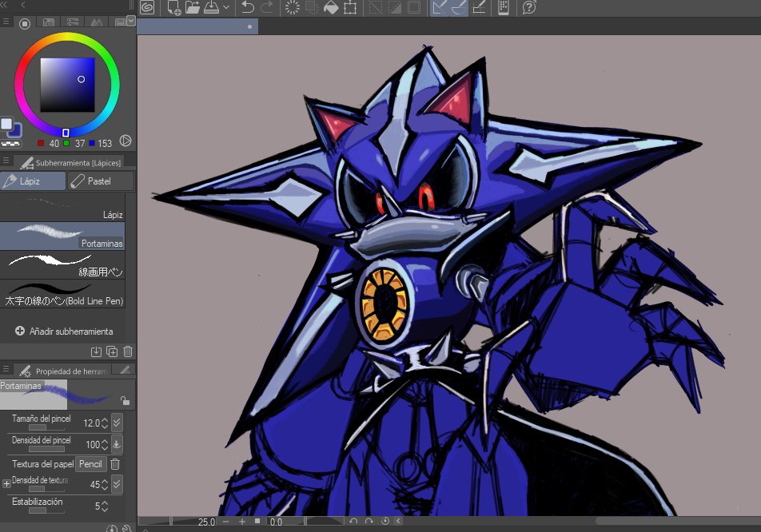761x532 pixels.
Task: Click Añadir subherramienta
Action: click(x=64, y=332)
